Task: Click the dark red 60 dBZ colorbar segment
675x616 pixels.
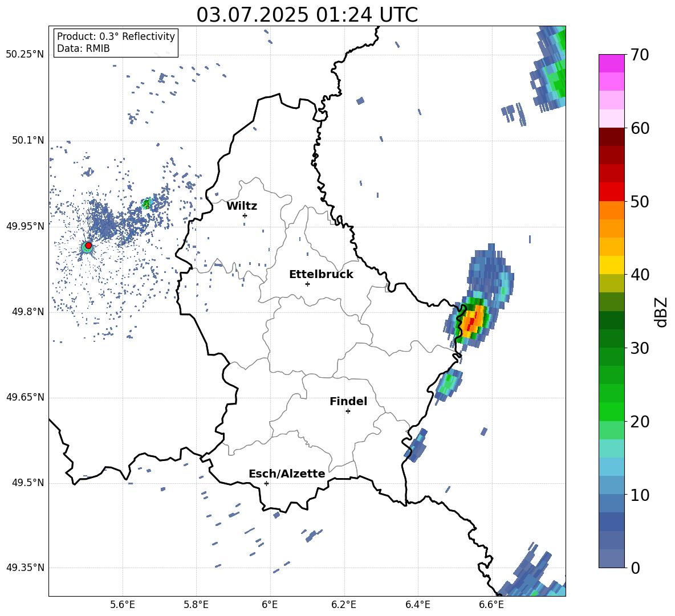Action: point(611,137)
